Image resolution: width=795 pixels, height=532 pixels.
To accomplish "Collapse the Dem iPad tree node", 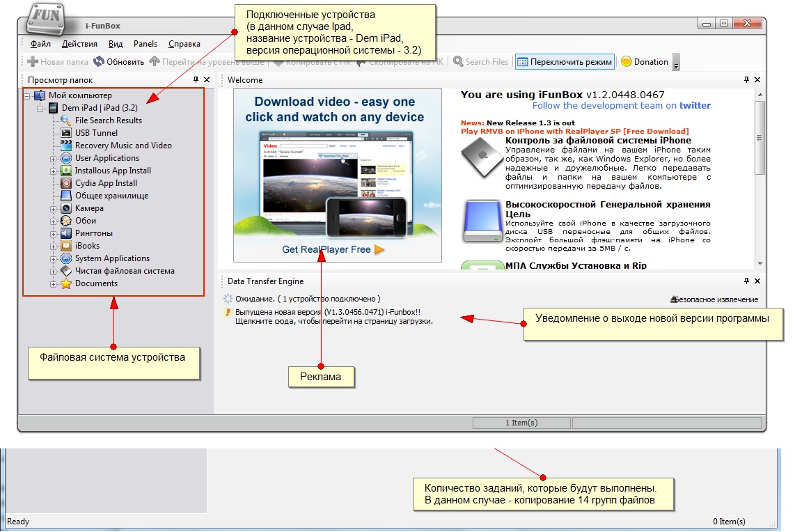I will point(40,108).
